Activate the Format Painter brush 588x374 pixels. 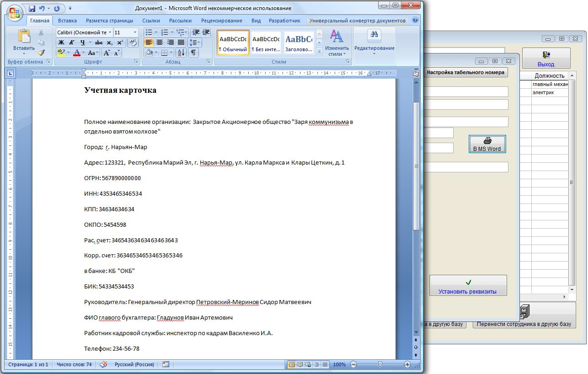41,53
